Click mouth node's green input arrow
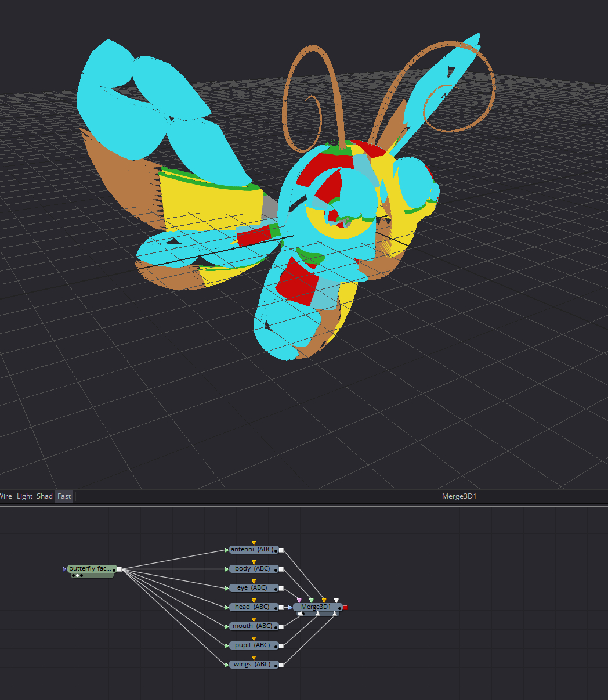The height and width of the screenshot is (700, 608). click(x=227, y=626)
